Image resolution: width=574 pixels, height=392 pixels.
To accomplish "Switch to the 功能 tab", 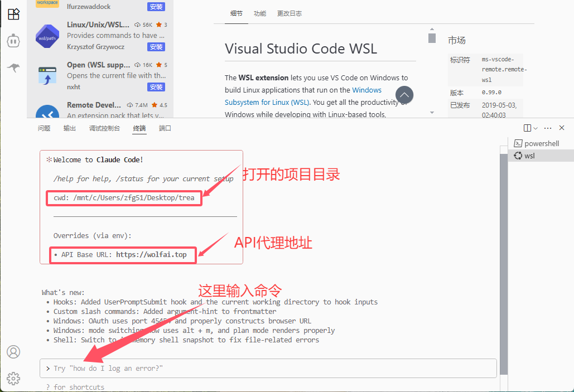I will pos(260,13).
